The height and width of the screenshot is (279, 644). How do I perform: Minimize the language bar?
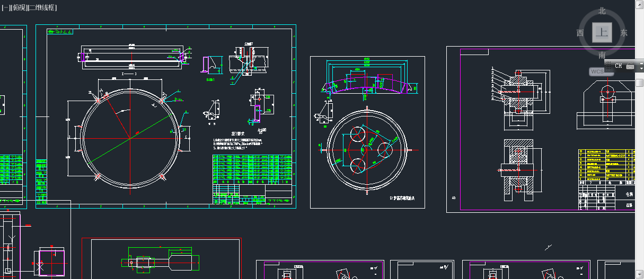click(641, 64)
